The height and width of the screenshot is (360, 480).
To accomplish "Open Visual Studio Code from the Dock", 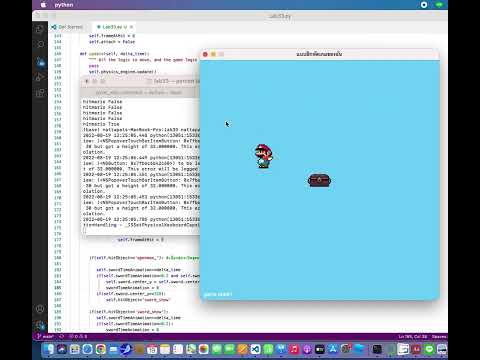I will click(x=256, y=349).
